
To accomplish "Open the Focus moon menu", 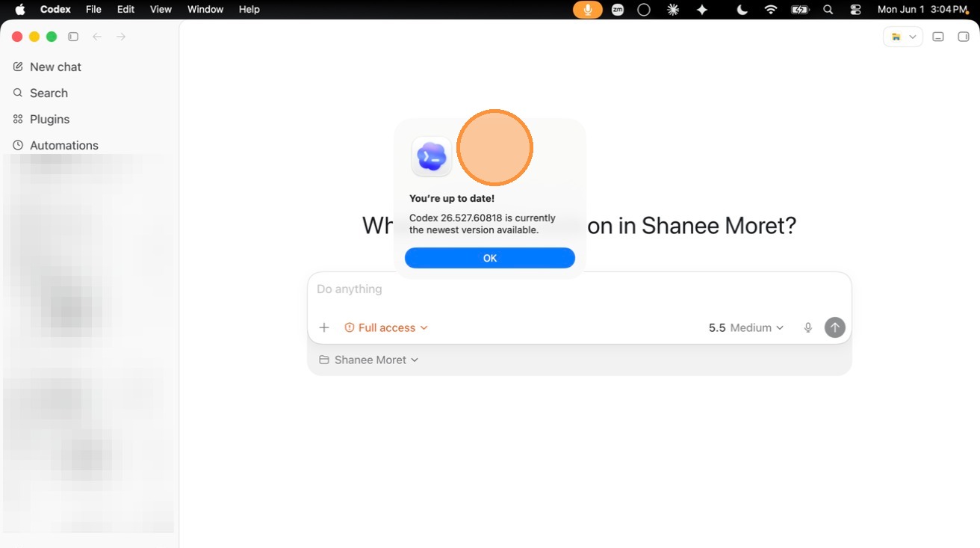I will [x=742, y=9].
